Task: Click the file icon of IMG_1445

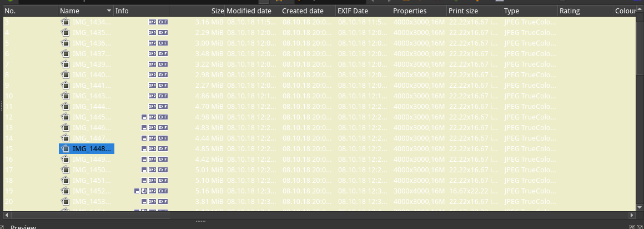Action: coord(66,117)
